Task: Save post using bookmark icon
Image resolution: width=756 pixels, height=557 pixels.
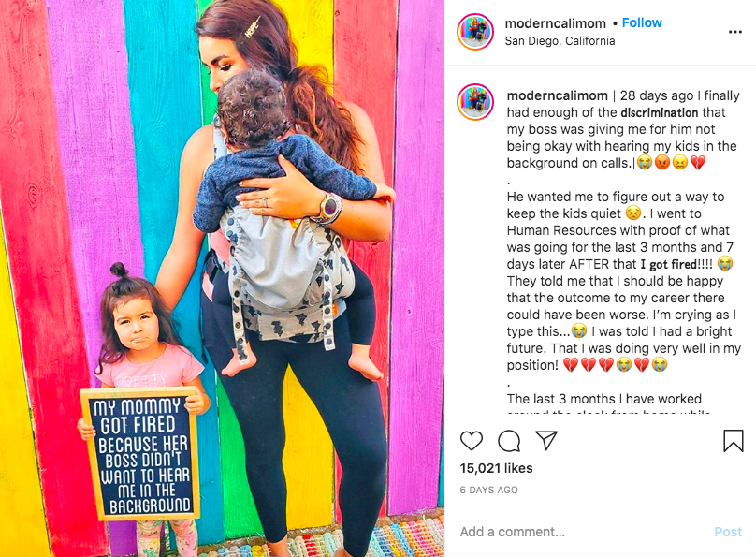Action: tap(733, 440)
